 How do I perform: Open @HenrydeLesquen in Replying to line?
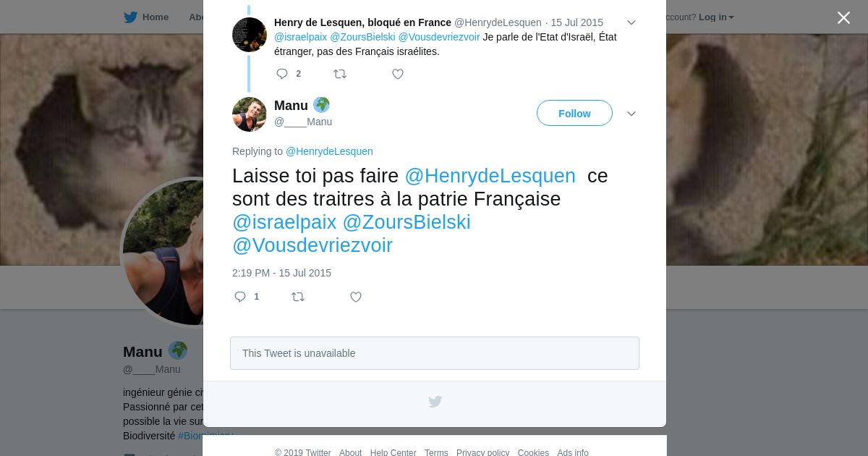[329, 151]
